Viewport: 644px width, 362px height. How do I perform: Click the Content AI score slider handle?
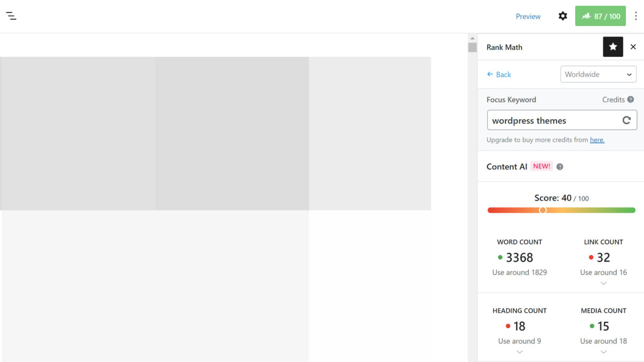tap(543, 210)
